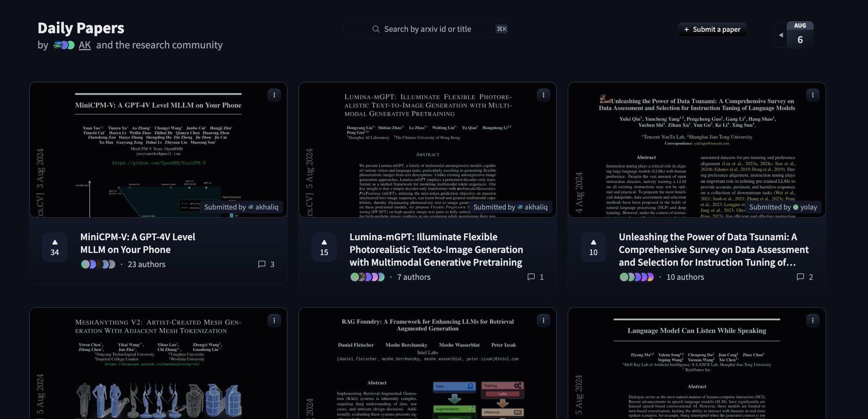This screenshot has width=868, height=419.
Task: Open comments on Lumina-mGPT paper
Action: (x=535, y=277)
